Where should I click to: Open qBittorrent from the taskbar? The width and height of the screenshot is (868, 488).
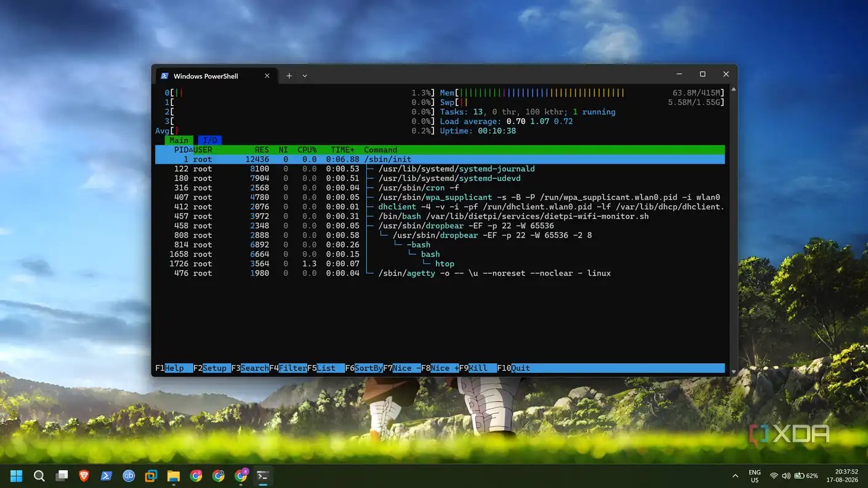point(129,476)
